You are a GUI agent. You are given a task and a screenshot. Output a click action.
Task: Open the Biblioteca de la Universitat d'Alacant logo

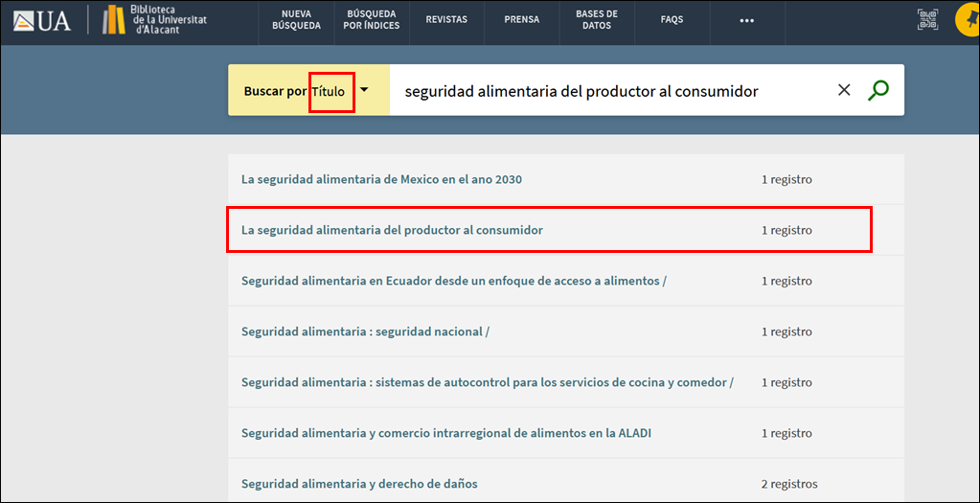[x=153, y=20]
